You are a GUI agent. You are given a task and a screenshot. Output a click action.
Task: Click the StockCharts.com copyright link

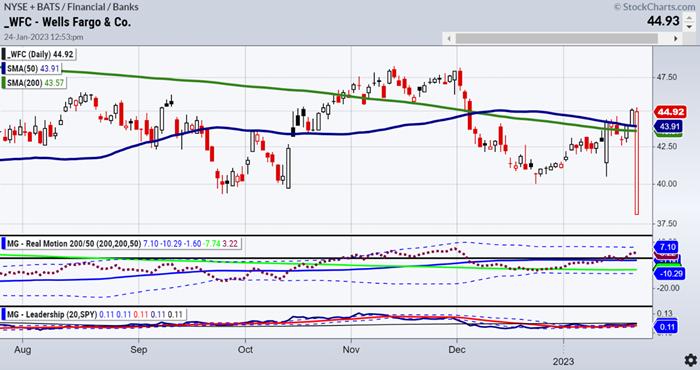point(654,7)
